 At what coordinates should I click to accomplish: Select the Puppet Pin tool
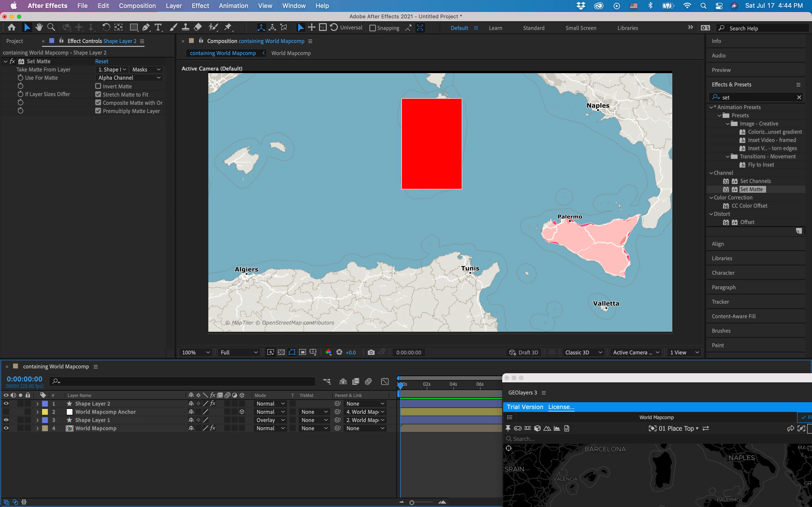pos(228,28)
